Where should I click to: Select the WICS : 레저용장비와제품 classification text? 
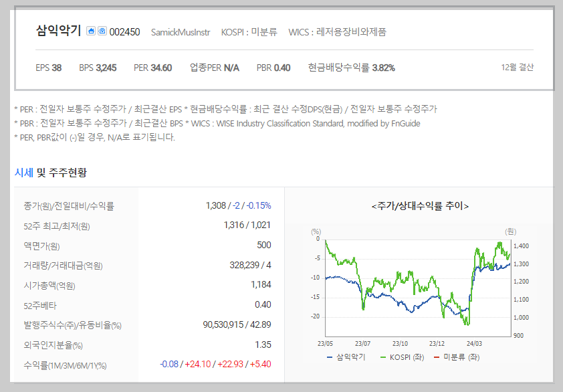[x=337, y=32]
